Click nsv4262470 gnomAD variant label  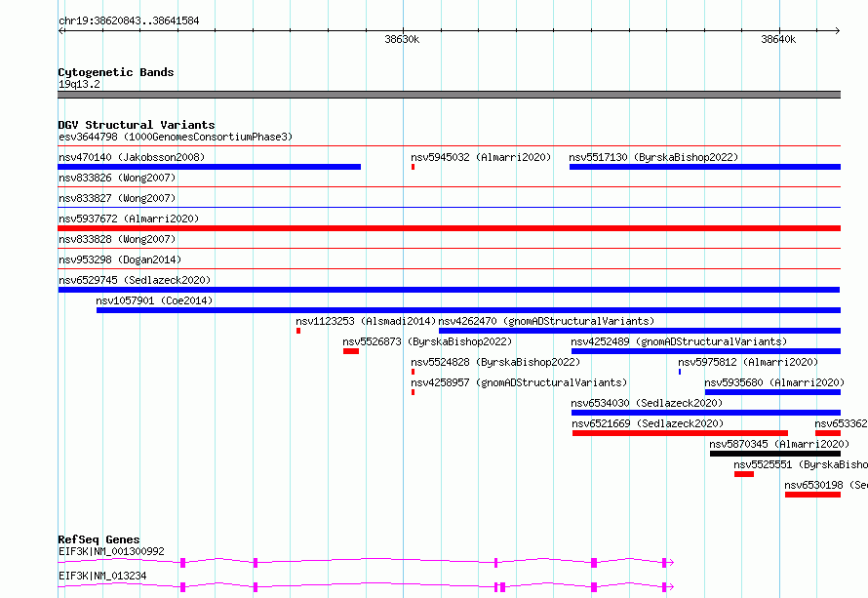pos(546,321)
